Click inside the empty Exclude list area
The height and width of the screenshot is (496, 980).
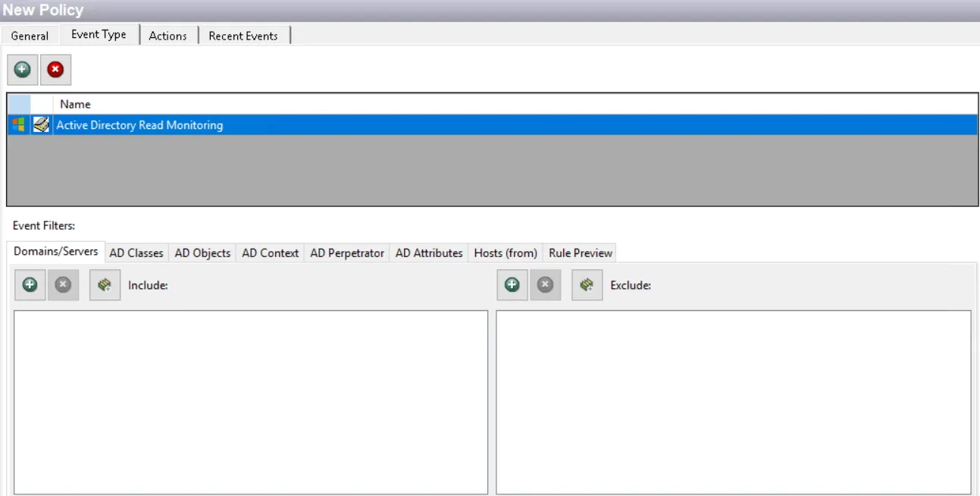[735, 402]
